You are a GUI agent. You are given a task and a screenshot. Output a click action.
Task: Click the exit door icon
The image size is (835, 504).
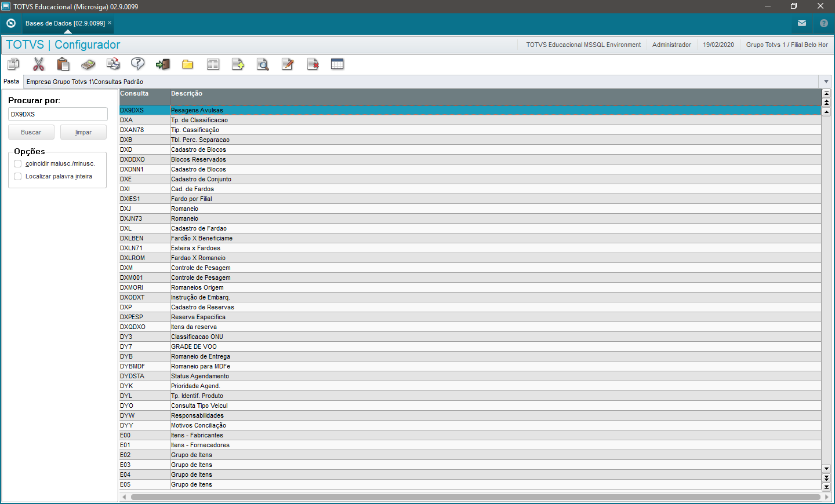[x=163, y=64]
